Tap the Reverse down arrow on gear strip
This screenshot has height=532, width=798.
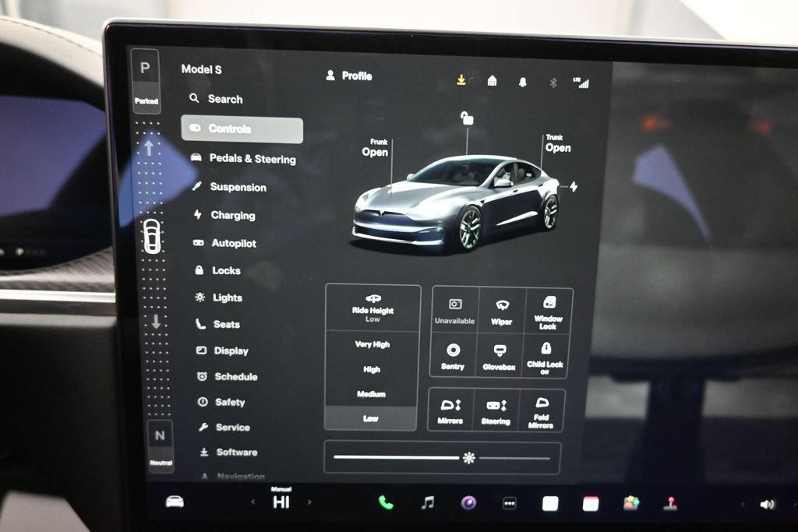tap(156, 322)
